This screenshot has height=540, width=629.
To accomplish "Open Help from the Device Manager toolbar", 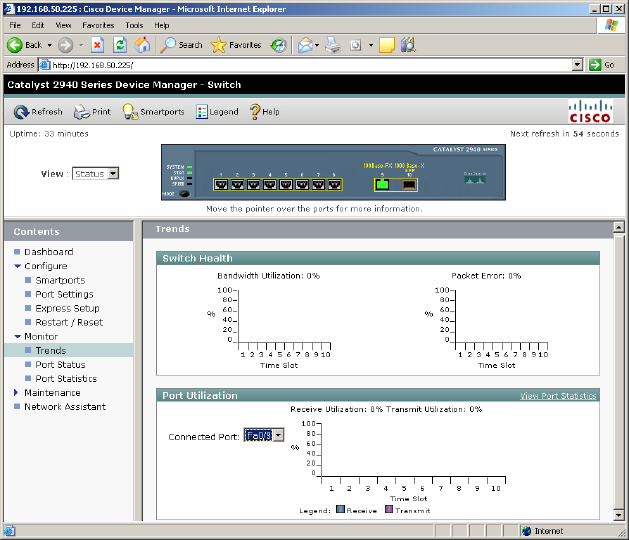I will pos(264,112).
